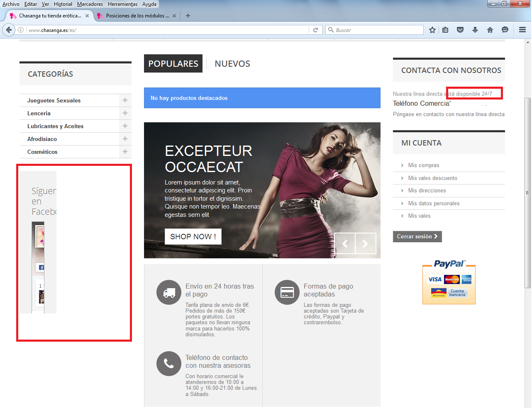The width and height of the screenshot is (532, 408).
Task: Open the Mis vales descuento link
Action: click(x=433, y=178)
